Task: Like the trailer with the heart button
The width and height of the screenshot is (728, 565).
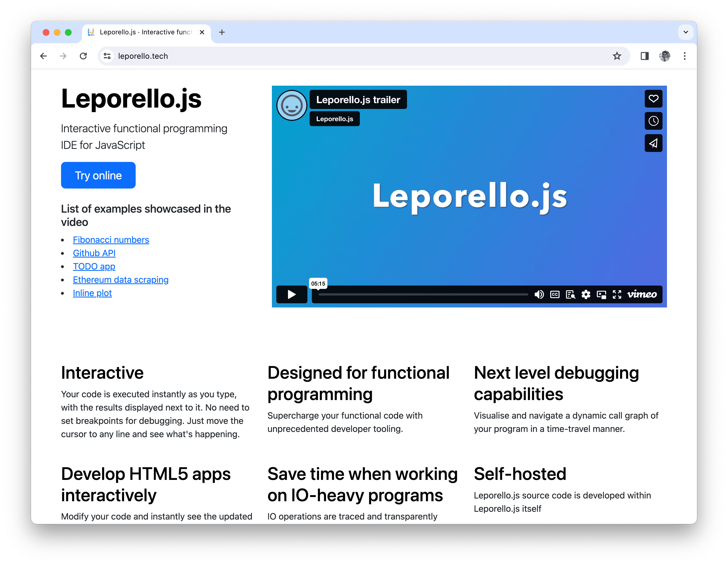Action: (x=653, y=99)
